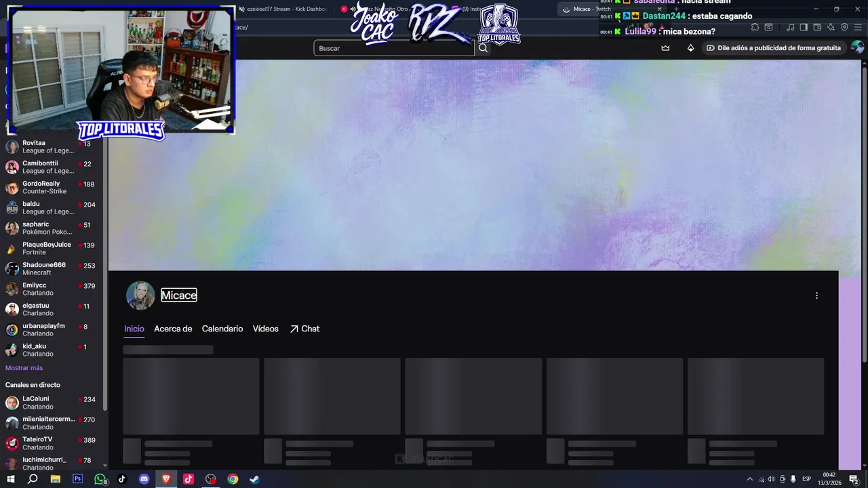Viewport: 868px width, 488px height.
Task: Open Discord from the taskbar
Action: pos(144,479)
